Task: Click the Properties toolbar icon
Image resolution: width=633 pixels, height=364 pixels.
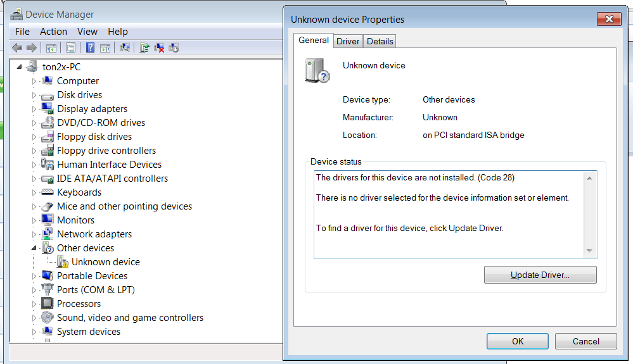Action: pos(70,48)
